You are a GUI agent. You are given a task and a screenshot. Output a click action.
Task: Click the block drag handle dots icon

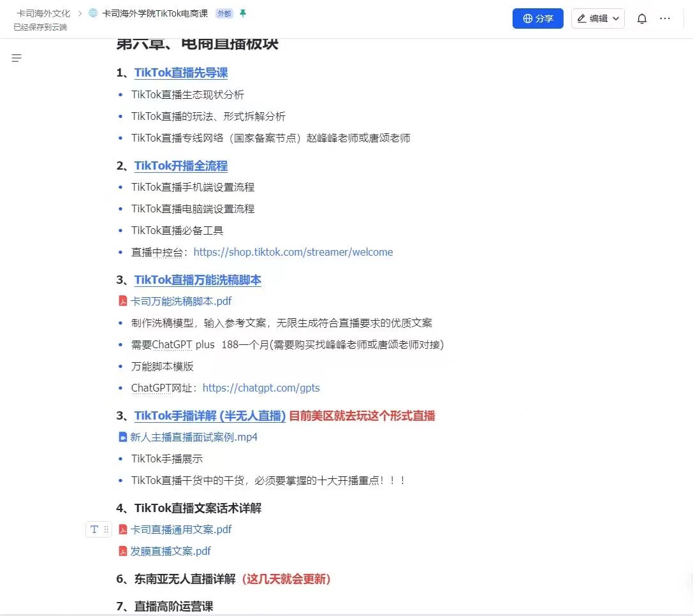click(106, 529)
